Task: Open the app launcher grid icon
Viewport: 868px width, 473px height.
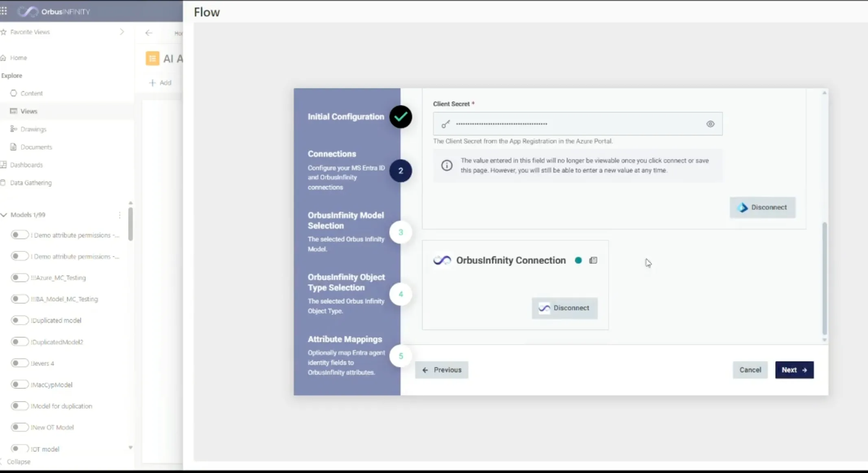Action: point(4,11)
